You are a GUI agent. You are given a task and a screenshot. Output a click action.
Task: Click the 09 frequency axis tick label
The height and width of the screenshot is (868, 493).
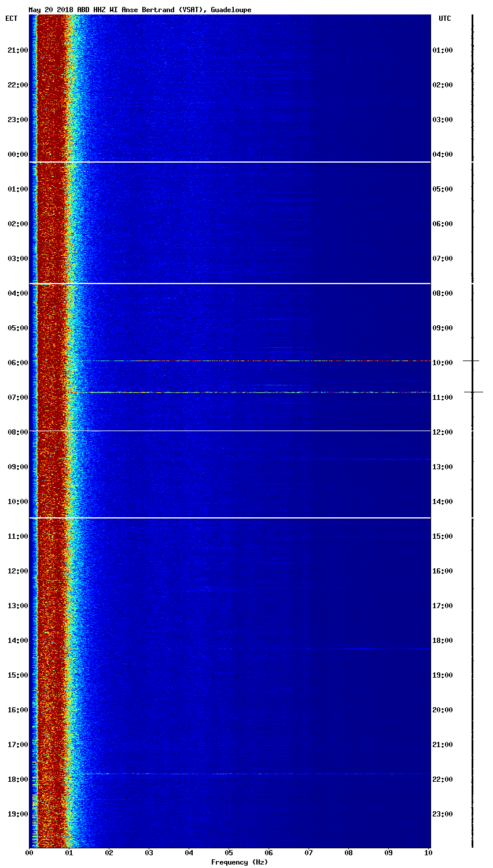point(389,853)
